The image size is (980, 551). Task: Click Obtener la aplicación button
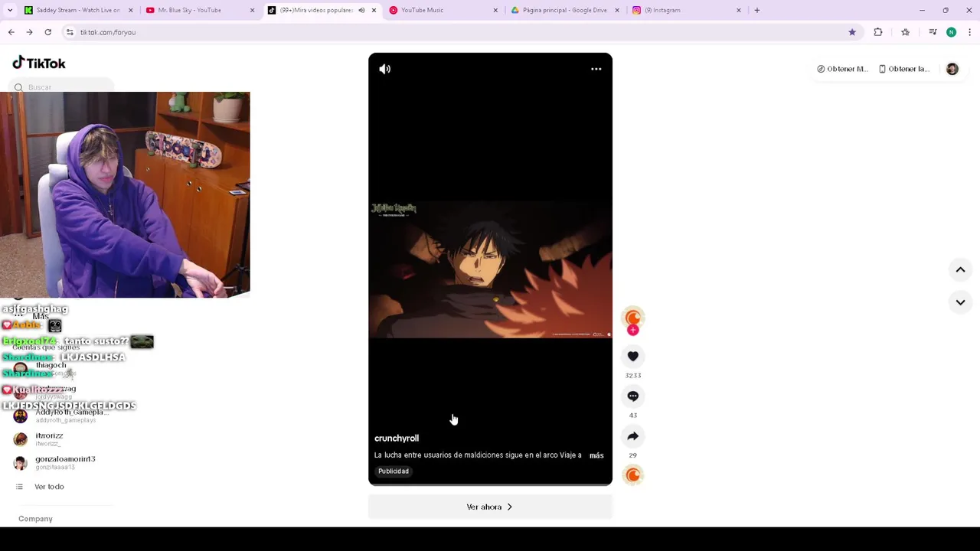[903, 69]
